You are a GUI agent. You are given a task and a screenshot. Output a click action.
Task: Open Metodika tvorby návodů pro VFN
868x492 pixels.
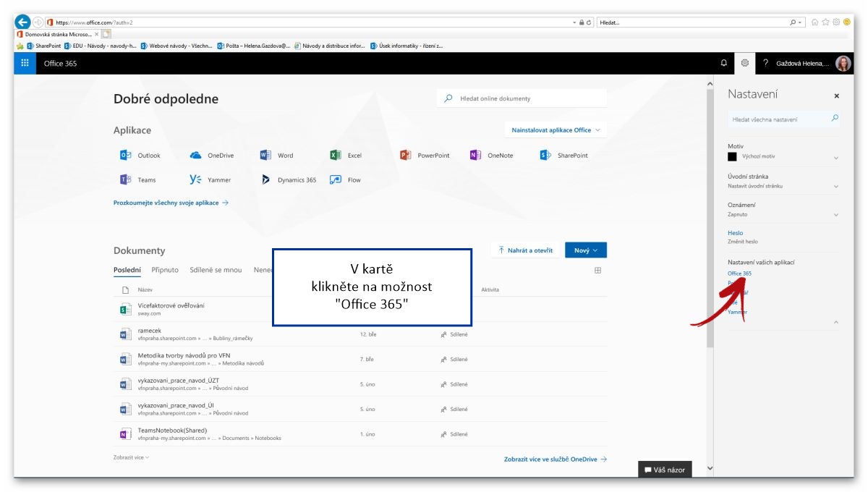(184, 356)
